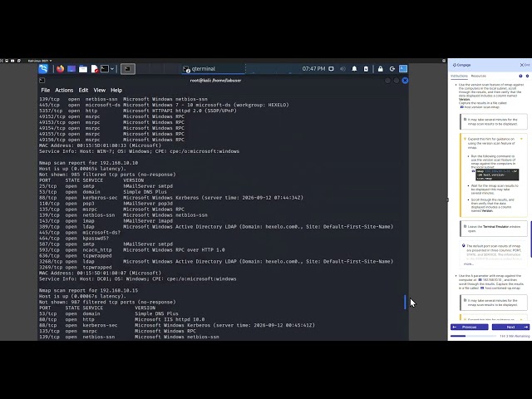Click the logout session icon
Viewport: 532px width, 399px height.
(392, 69)
